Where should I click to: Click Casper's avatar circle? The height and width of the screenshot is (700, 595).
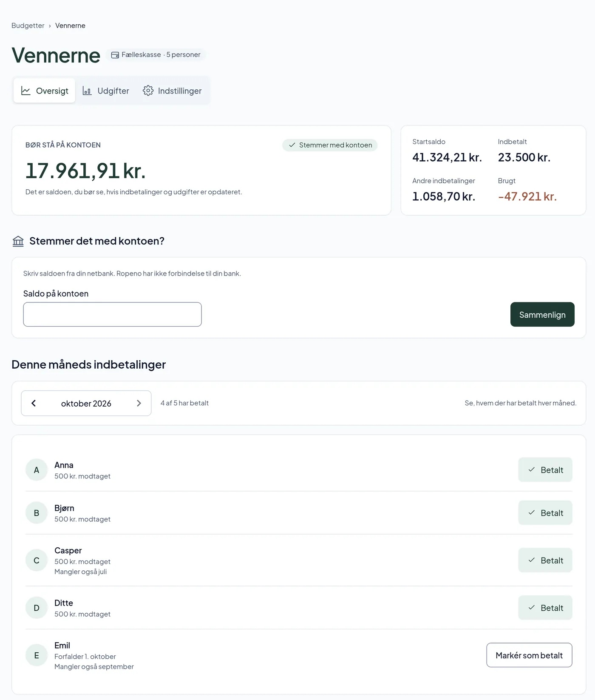[37, 561]
